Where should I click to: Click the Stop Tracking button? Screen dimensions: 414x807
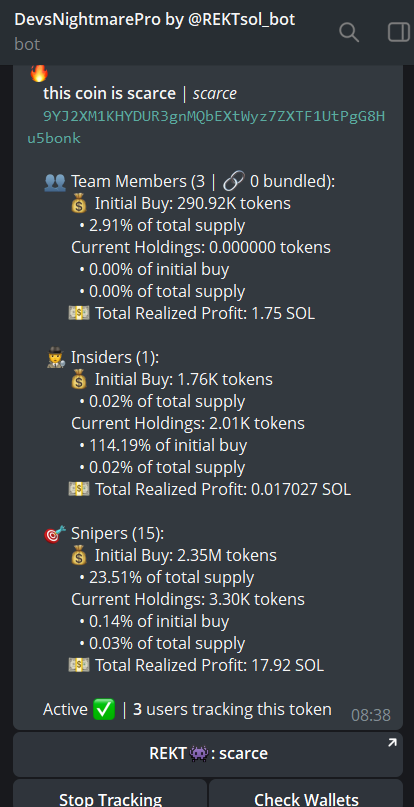[x=110, y=795]
